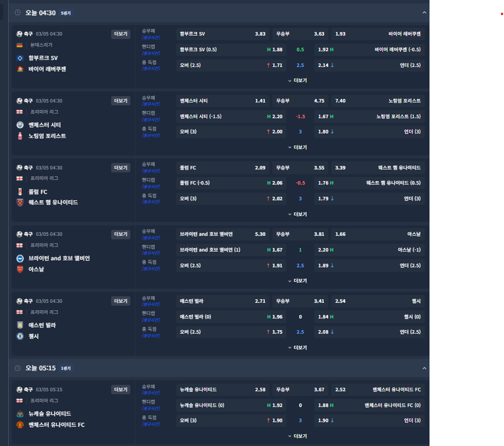The width and height of the screenshot is (504, 446).
Task: Click the Newcastle United crest icon
Action: point(20,414)
